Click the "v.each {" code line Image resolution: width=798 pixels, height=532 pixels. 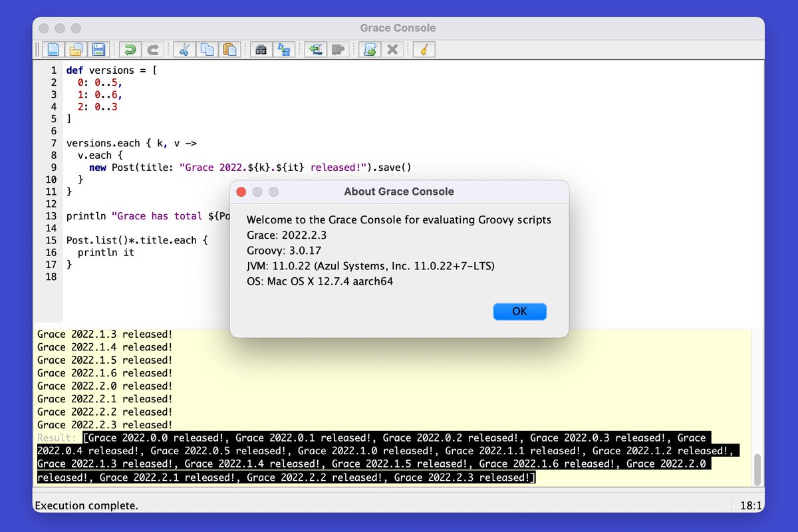pyautogui.click(x=100, y=155)
